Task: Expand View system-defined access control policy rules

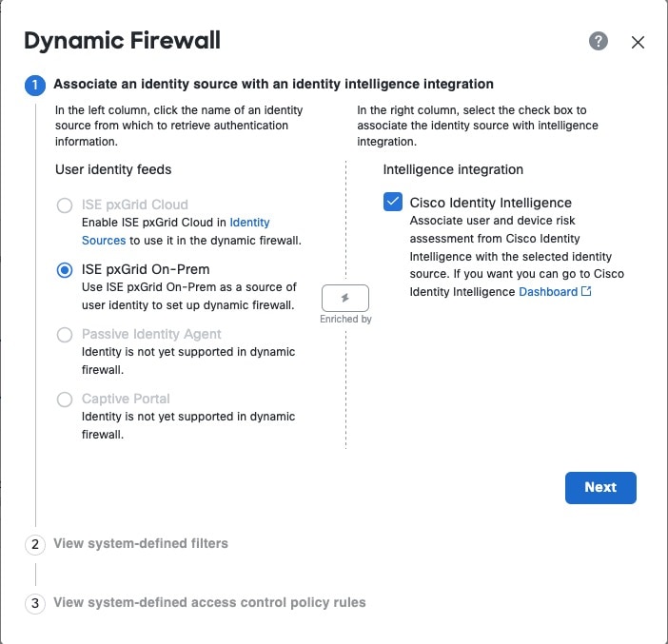Action: pyautogui.click(x=209, y=602)
